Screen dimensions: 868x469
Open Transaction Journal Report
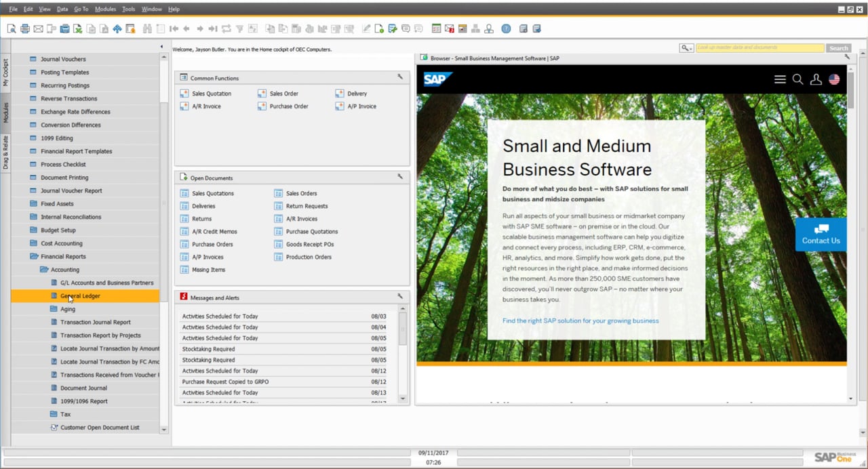[96, 323]
